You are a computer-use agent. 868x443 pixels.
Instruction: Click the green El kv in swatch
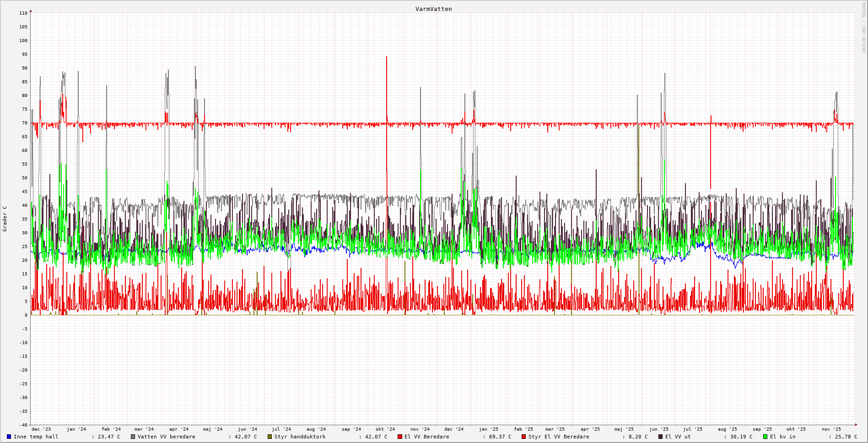(766, 437)
